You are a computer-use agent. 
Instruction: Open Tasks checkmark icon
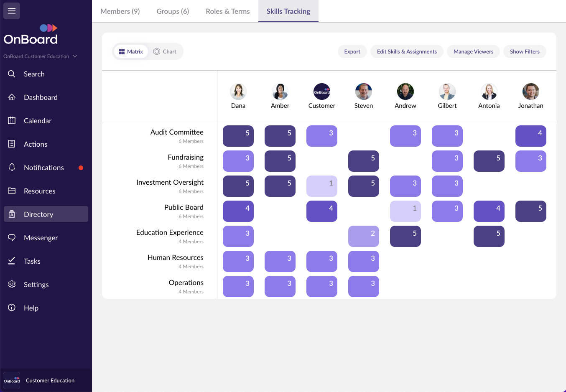(x=12, y=261)
